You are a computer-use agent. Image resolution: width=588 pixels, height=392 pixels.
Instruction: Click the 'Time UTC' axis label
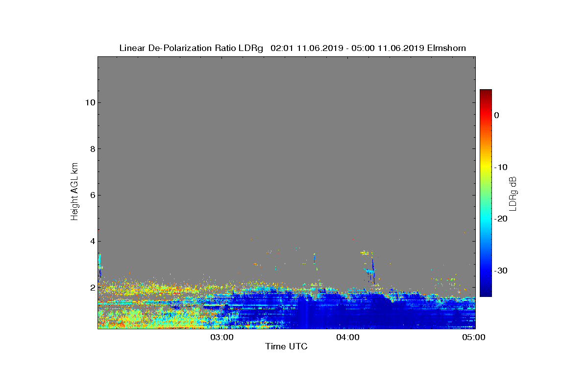coord(286,346)
